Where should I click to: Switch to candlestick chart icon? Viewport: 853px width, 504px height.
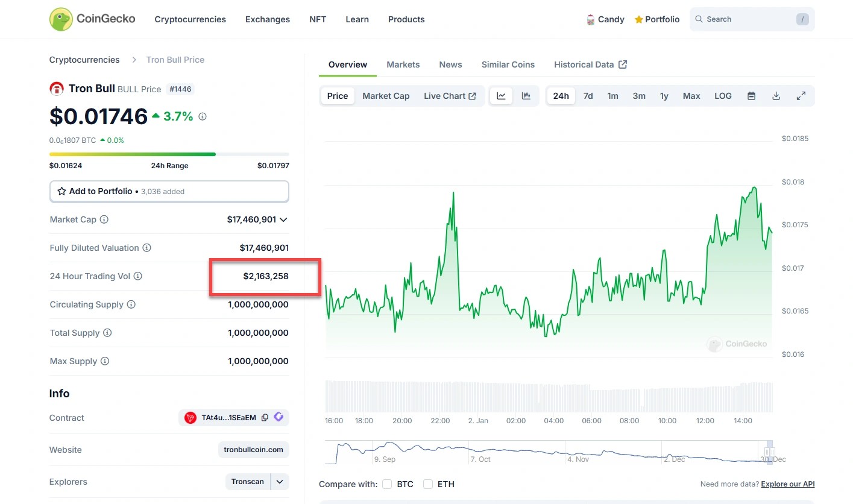[526, 96]
